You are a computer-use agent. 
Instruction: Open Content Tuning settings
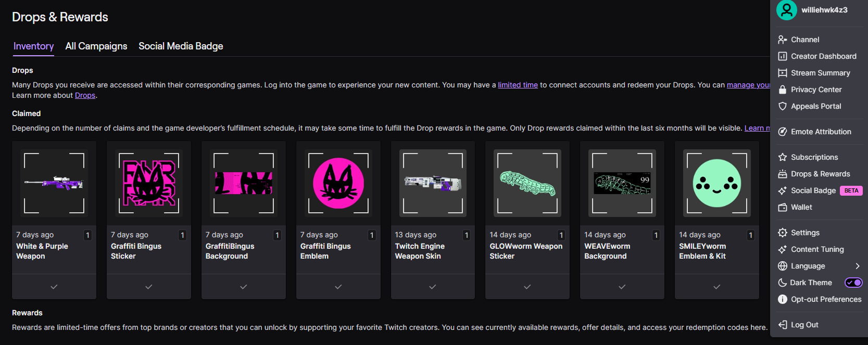coord(817,249)
